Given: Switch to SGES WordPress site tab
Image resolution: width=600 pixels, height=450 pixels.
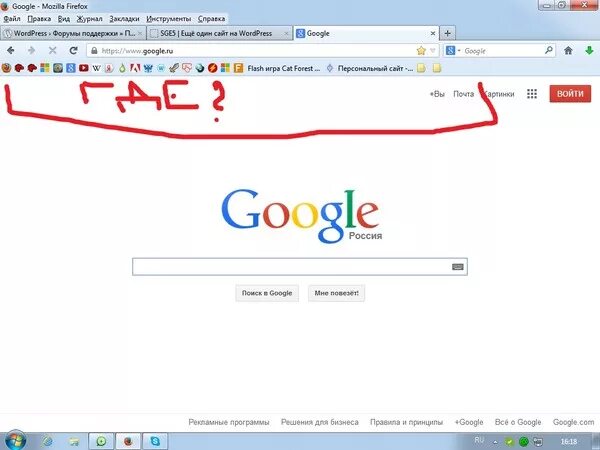Looking at the screenshot, I should click(x=219, y=33).
